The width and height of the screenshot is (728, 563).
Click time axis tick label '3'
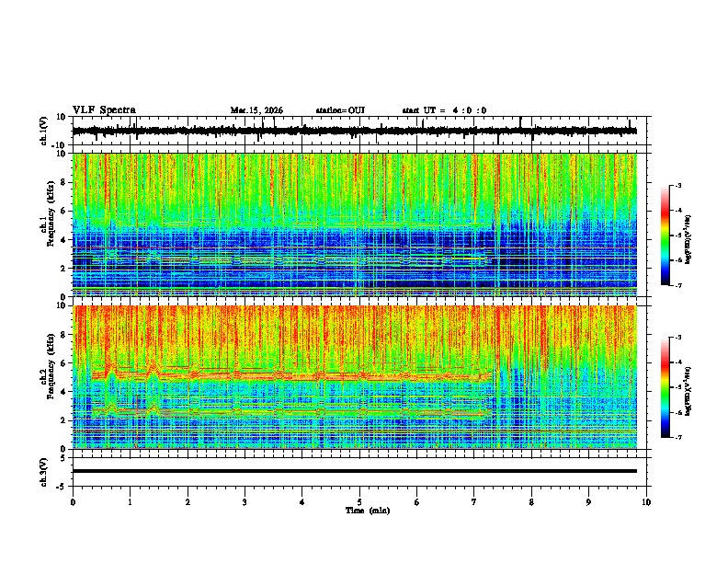point(245,502)
